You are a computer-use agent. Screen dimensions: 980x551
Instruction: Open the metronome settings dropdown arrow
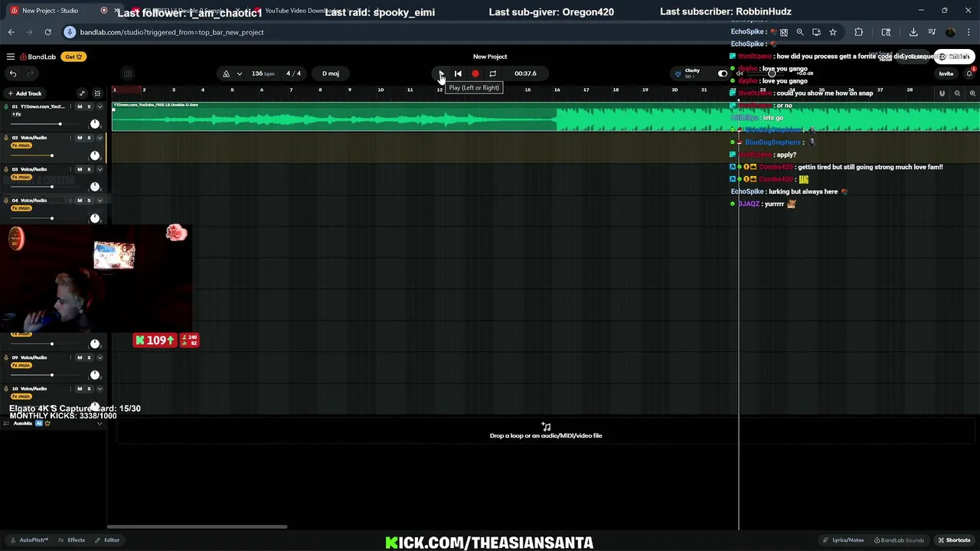[239, 73]
